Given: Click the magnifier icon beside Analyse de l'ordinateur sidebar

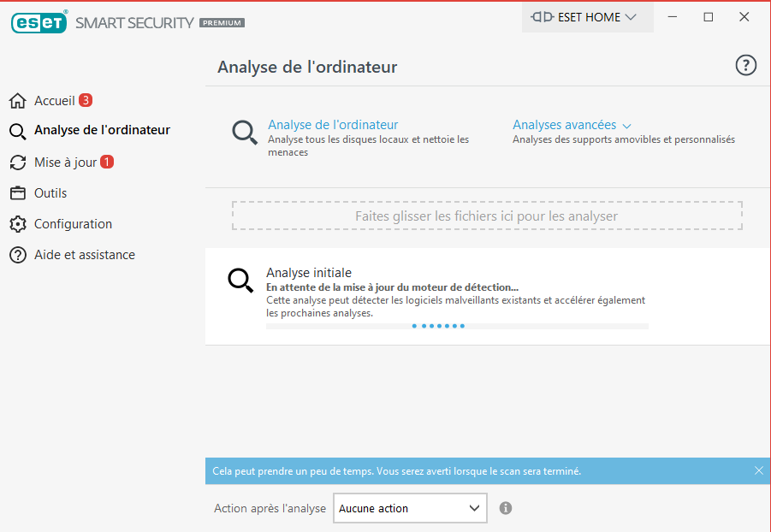Looking at the screenshot, I should tap(18, 131).
